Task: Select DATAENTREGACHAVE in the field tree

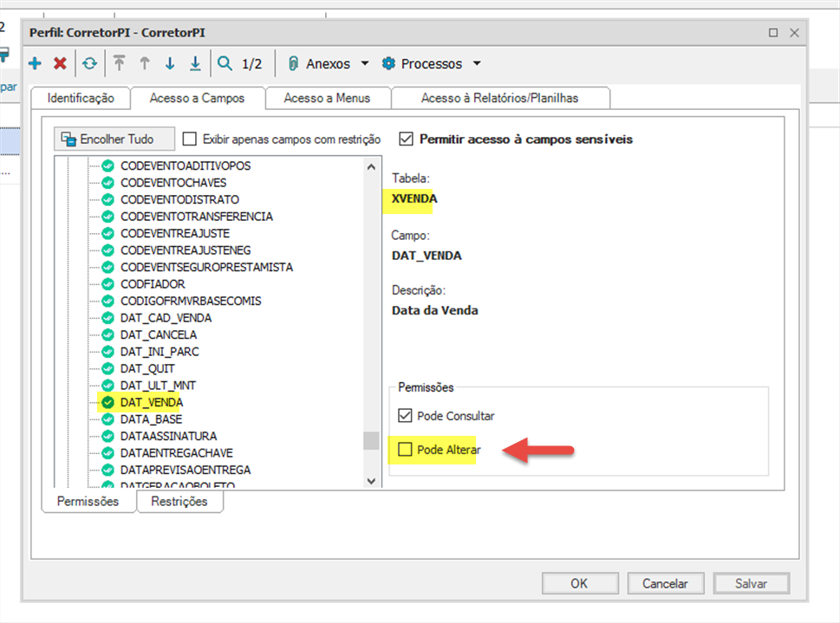Action: (176, 452)
